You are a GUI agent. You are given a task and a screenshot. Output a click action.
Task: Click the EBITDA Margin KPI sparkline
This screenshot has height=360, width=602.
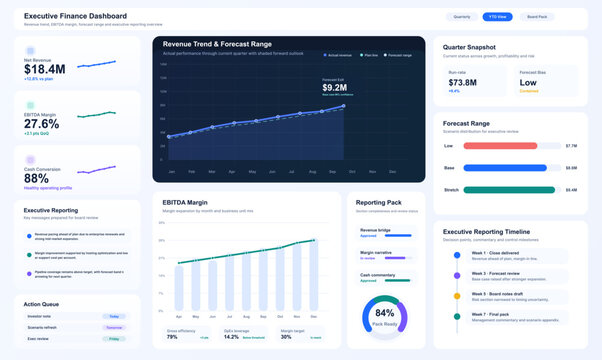tap(96, 114)
